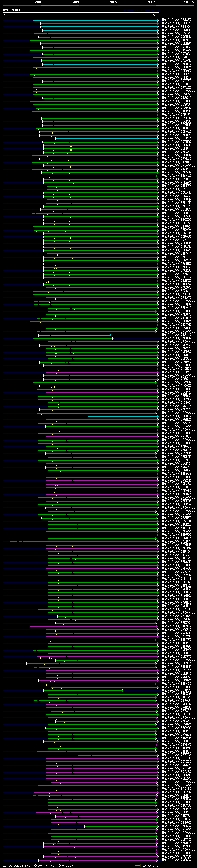The width and height of the screenshot is (197, 868).
Task: Open hit UniRef100_C1NA31
Action: point(177,30)
